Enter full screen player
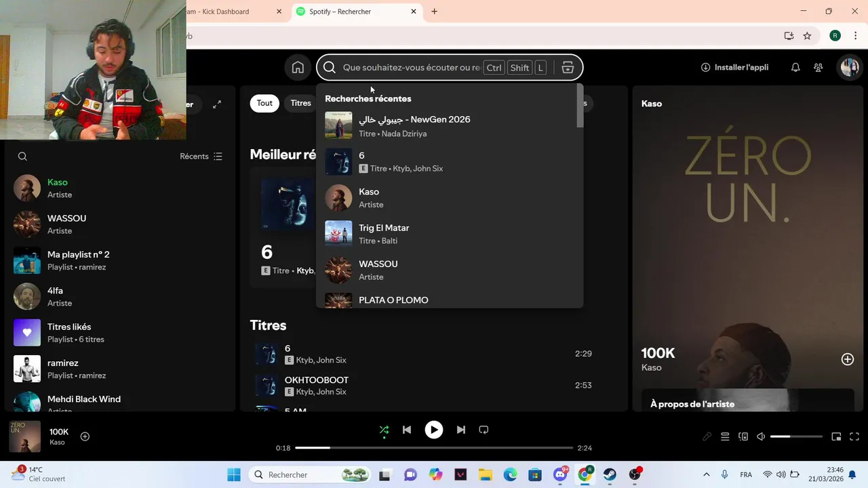The height and width of the screenshot is (488, 868). [x=854, y=436]
